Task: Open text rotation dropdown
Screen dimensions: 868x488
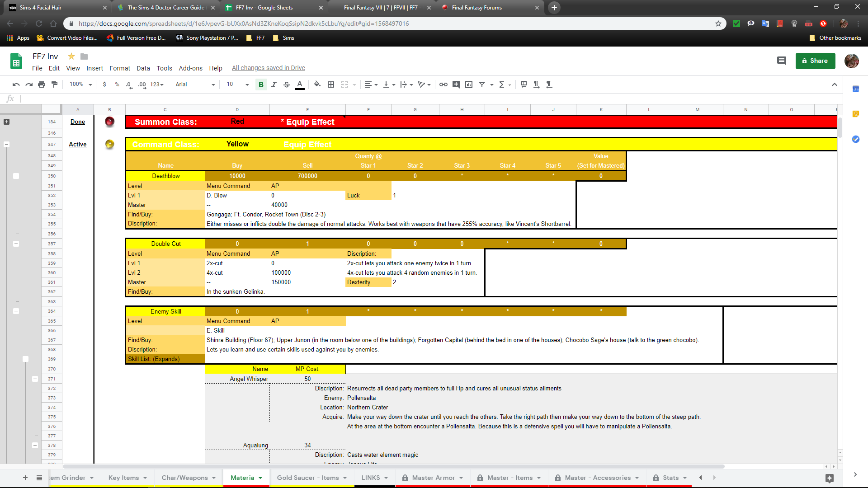Action: 424,84
